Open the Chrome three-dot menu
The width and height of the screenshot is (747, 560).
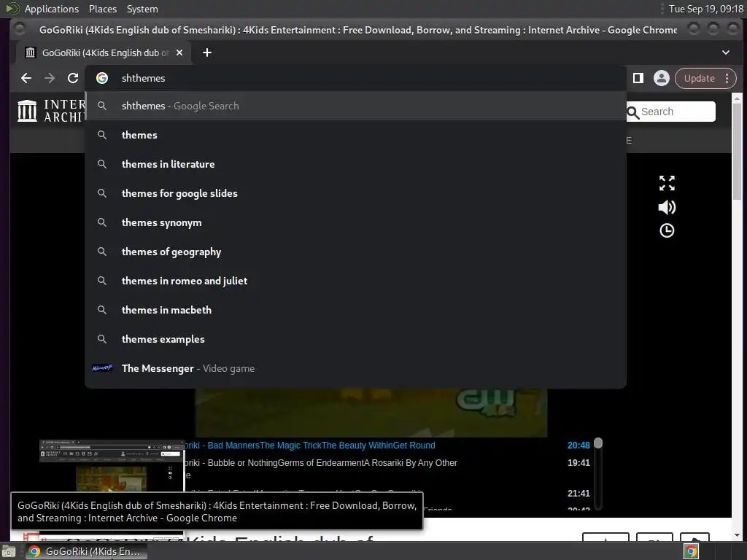pyautogui.click(x=727, y=79)
